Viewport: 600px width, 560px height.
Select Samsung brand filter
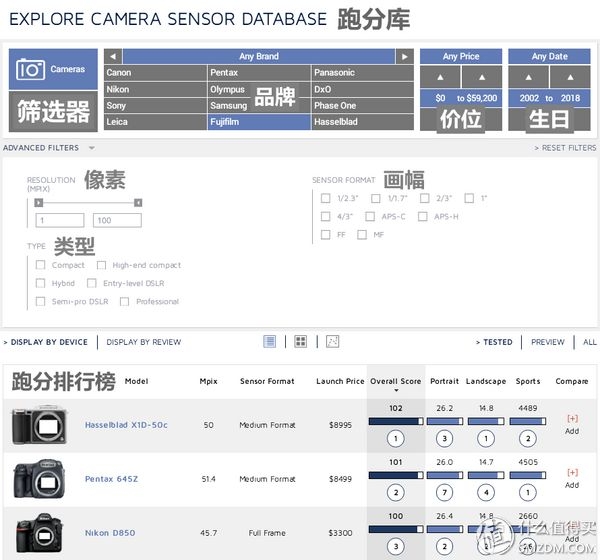tap(259, 106)
